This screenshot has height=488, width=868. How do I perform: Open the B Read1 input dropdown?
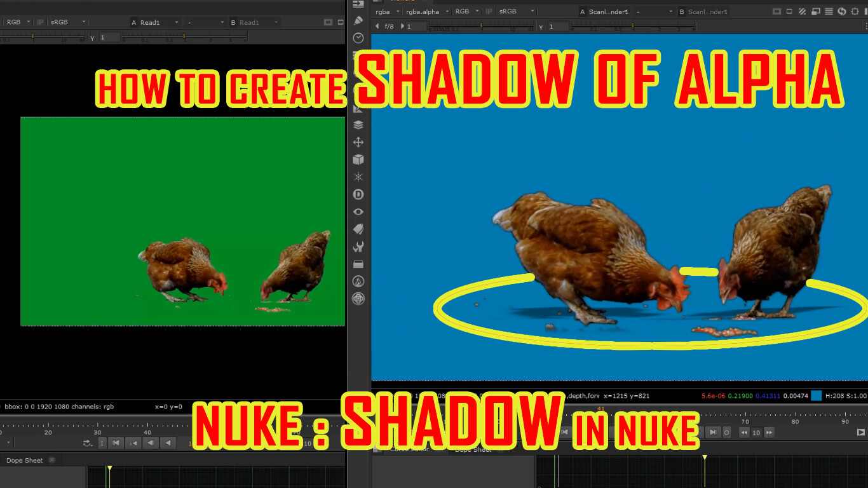tap(254, 22)
